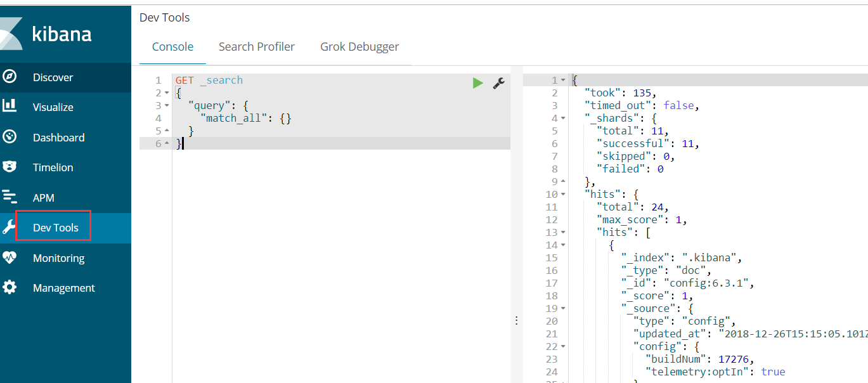Click the Discover compass icon
868x383 pixels.
(x=10, y=77)
